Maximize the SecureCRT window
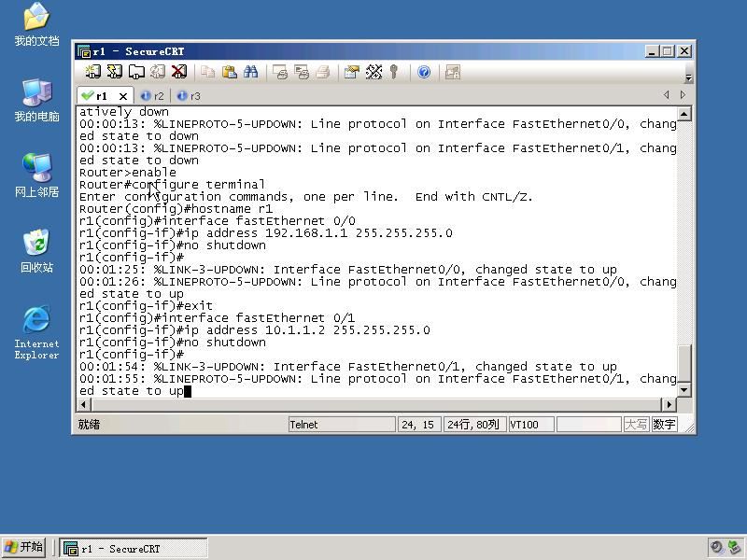Viewport: 747px width, 560px height. (668, 51)
